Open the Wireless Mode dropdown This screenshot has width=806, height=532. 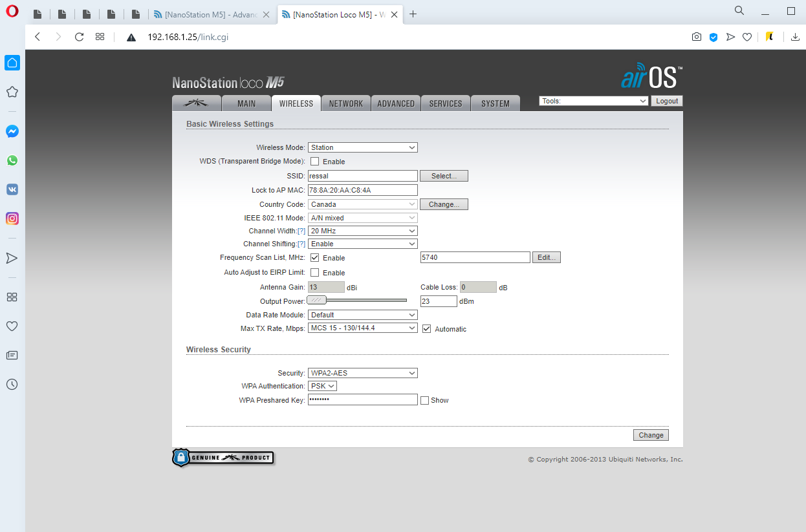click(363, 147)
